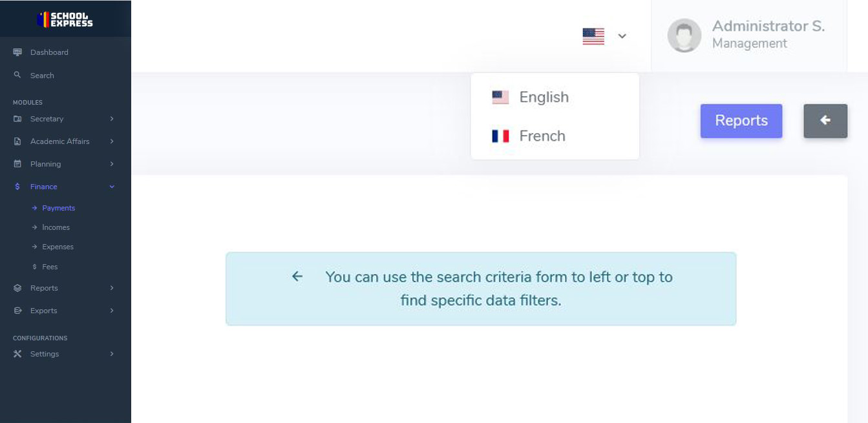
Task: Click the School Express logo
Action: pos(65,19)
